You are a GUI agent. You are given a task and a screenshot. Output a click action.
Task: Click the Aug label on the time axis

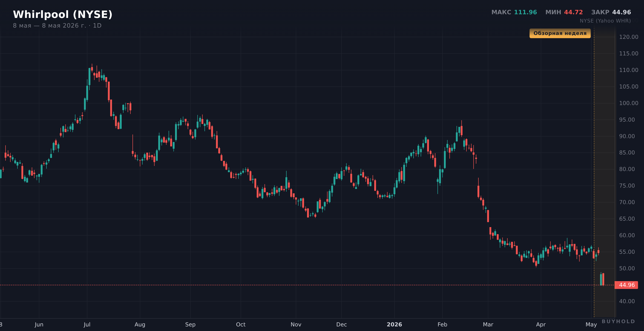click(x=140, y=325)
